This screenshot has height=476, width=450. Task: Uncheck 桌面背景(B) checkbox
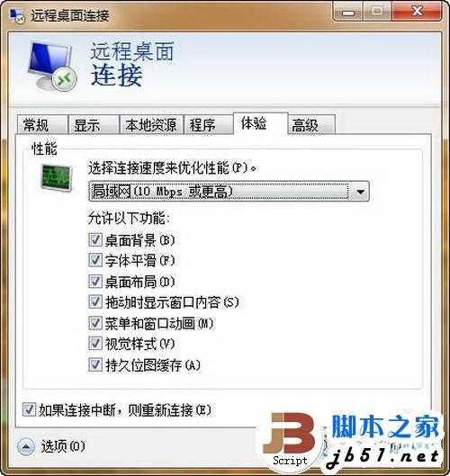pos(95,239)
